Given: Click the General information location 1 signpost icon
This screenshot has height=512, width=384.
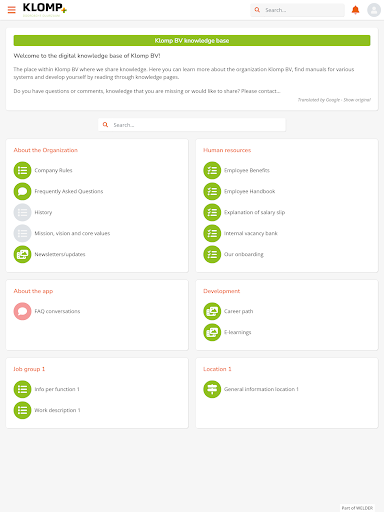Looking at the screenshot, I should click(212, 389).
